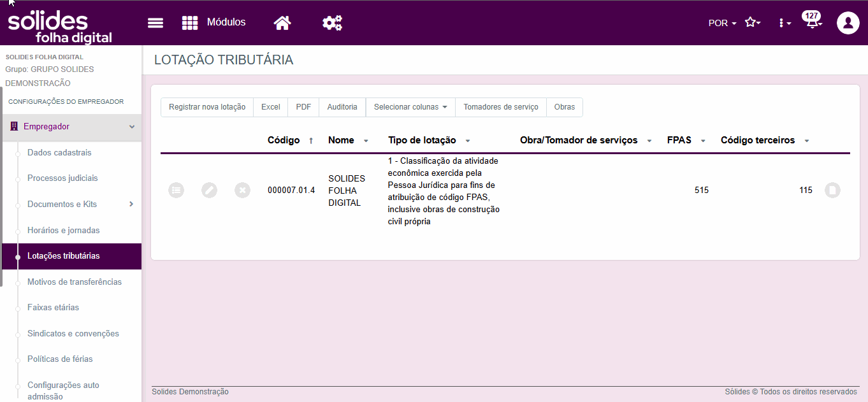
Task: Open the Tipo de lotação column filter
Action: click(x=468, y=141)
